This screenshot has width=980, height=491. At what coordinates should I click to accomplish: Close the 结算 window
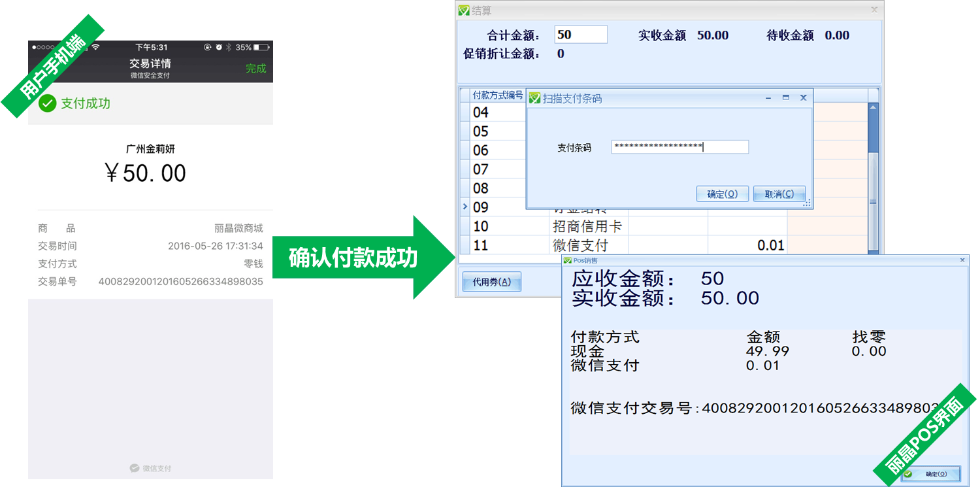click(x=874, y=10)
